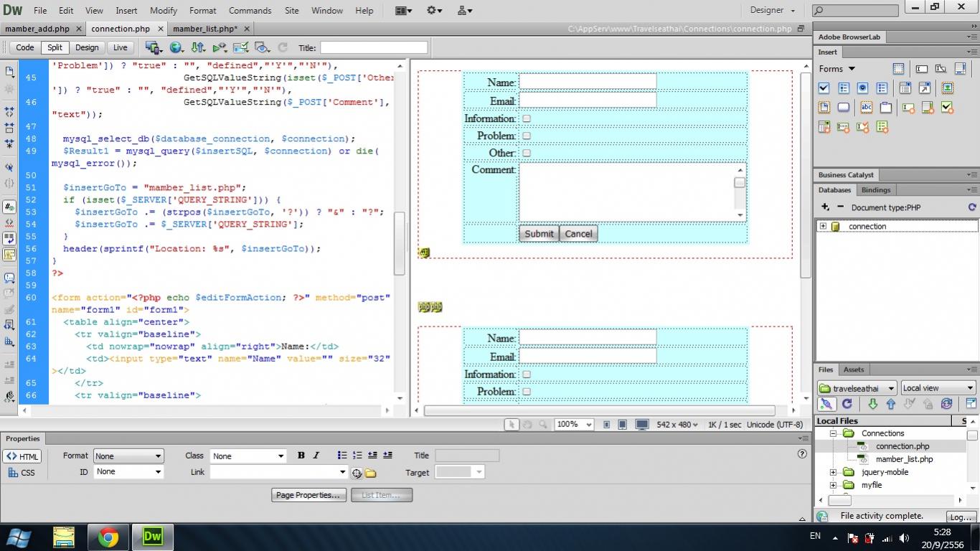Screen dimensions: 980x551
Task: Insert Form container icon in Insert panel
Action: coord(898,69)
